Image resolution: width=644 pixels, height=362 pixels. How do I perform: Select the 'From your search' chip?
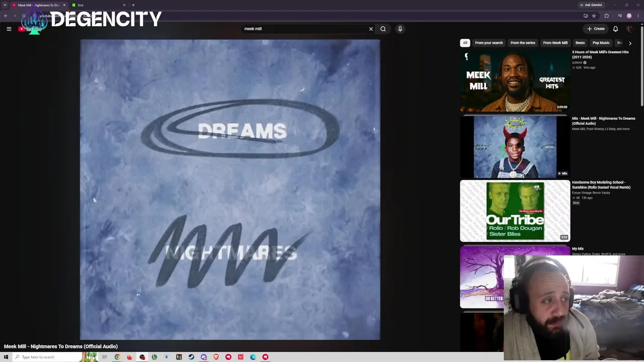(489, 43)
